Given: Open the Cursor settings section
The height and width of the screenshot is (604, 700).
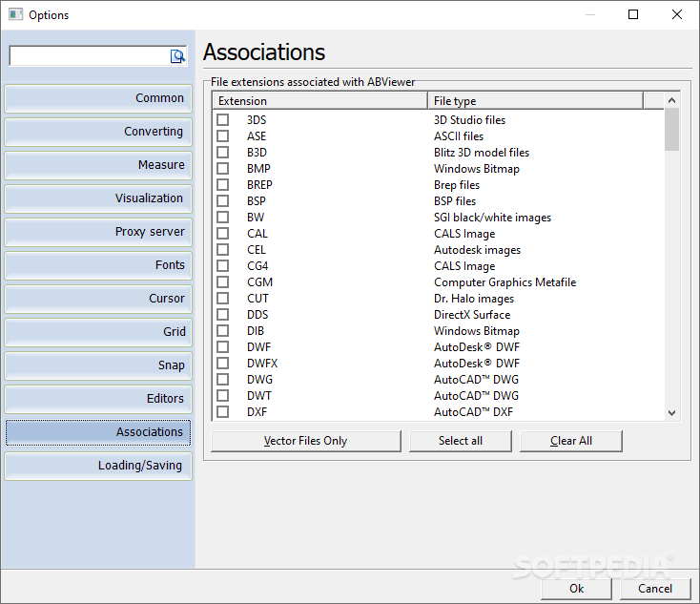Looking at the screenshot, I should point(98,299).
